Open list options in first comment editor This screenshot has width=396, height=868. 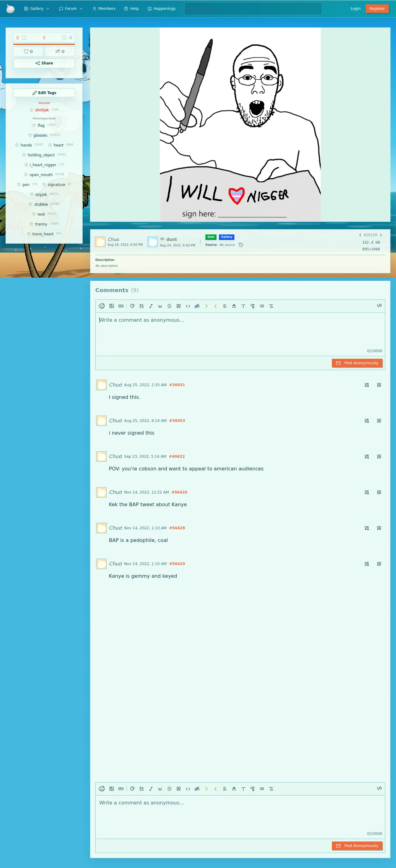(262, 306)
